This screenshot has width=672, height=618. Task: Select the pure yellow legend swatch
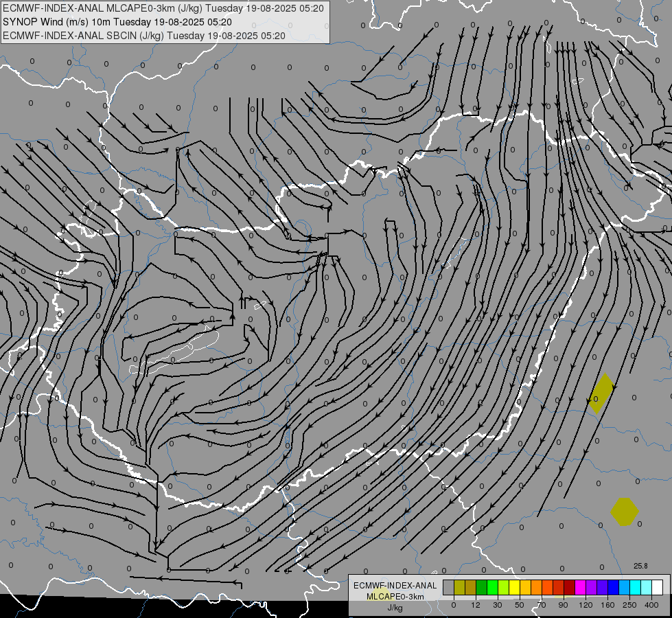coord(514,587)
